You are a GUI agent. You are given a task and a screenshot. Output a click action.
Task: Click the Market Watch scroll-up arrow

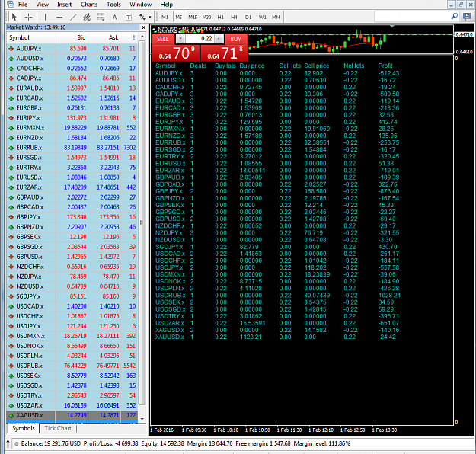[x=142, y=37]
